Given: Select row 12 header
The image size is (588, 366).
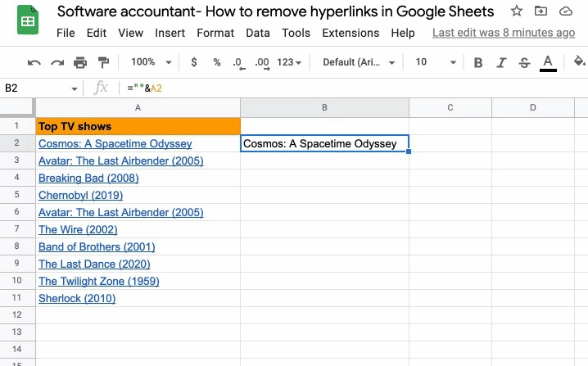Looking at the screenshot, I should (x=17, y=315).
